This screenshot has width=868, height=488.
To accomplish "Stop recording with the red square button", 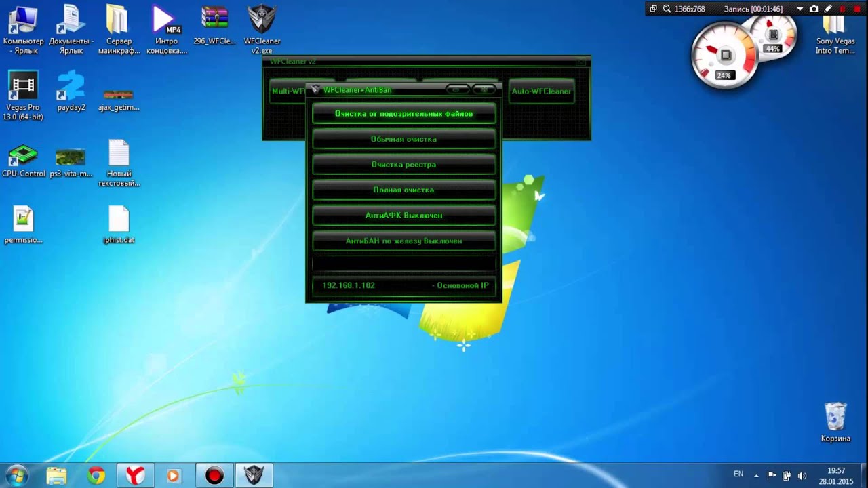I will point(857,9).
